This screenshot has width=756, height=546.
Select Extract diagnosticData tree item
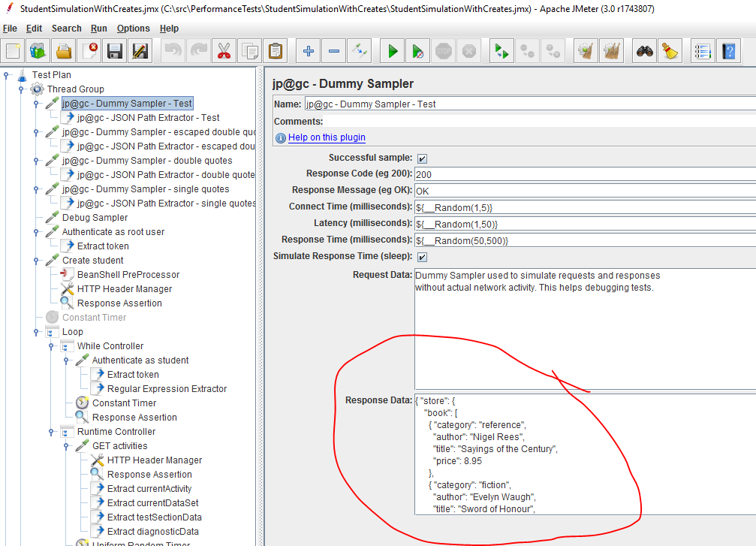click(153, 531)
